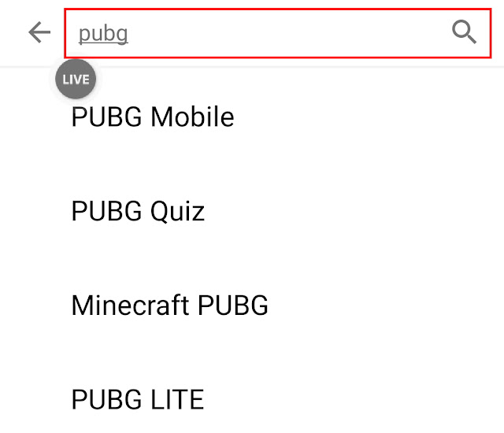
Task: Activate the red-outlined search bar
Action: 278,33
